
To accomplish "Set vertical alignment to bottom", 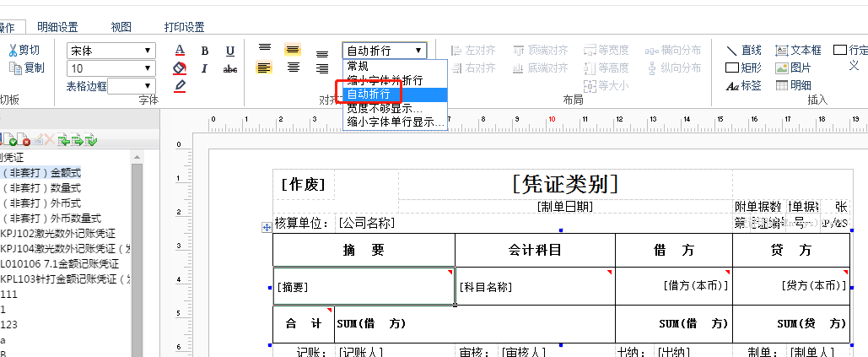I will click(x=322, y=54).
